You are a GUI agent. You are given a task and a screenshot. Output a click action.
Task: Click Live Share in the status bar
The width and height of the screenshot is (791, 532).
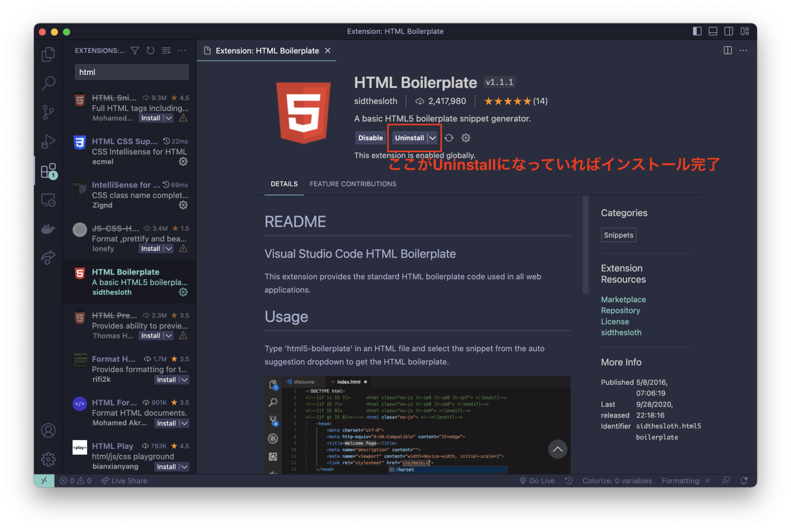click(x=124, y=481)
